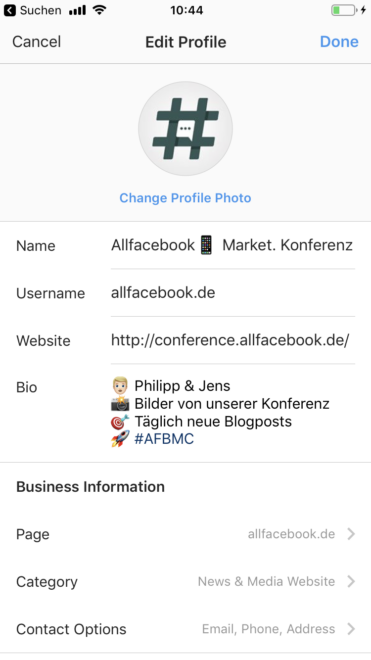Tap Change Profile Photo link
This screenshot has height=660, width=371.
tap(185, 198)
